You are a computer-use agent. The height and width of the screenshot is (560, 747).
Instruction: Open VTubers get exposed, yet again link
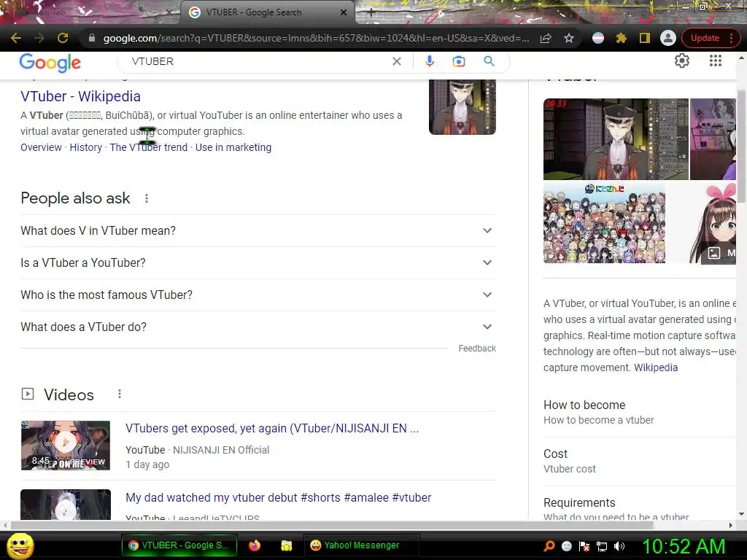(x=272, y=429)
